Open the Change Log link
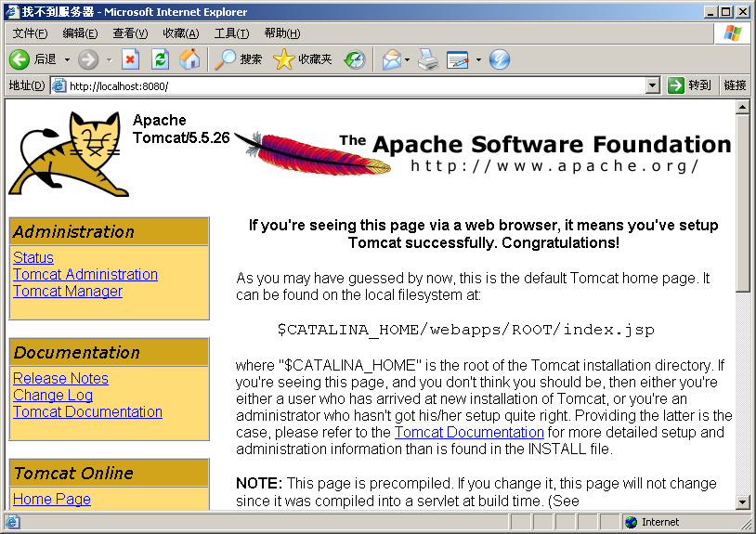 click(x=53, y=396)
